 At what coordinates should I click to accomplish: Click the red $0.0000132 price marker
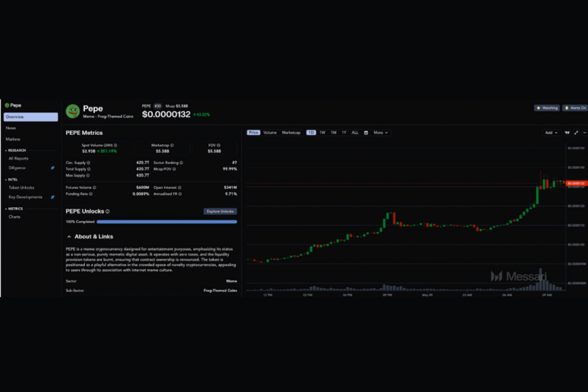coord(576,183)
